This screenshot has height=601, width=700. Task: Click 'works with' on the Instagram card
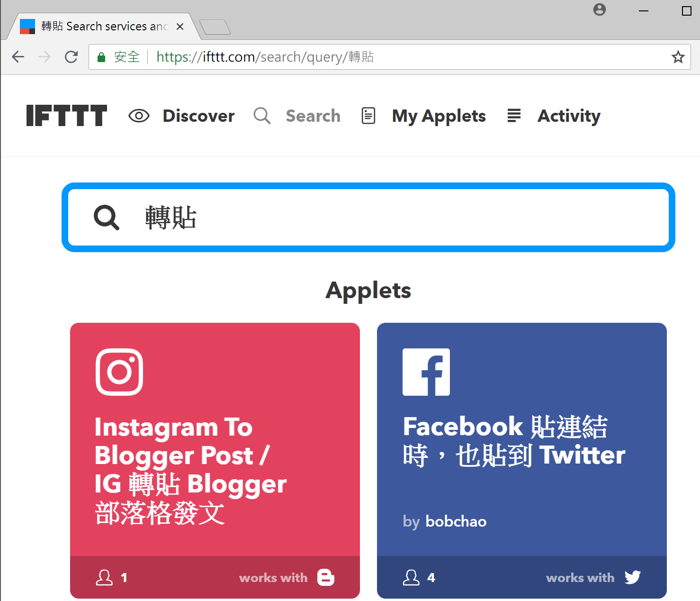pyautogui.click(x=273, y=578)
